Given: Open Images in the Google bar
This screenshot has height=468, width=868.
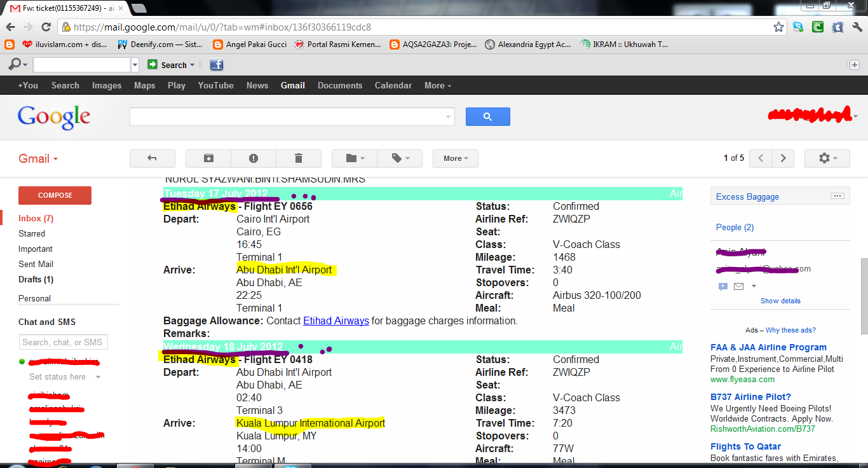Looking at the screenshot, I should point(107,85).
